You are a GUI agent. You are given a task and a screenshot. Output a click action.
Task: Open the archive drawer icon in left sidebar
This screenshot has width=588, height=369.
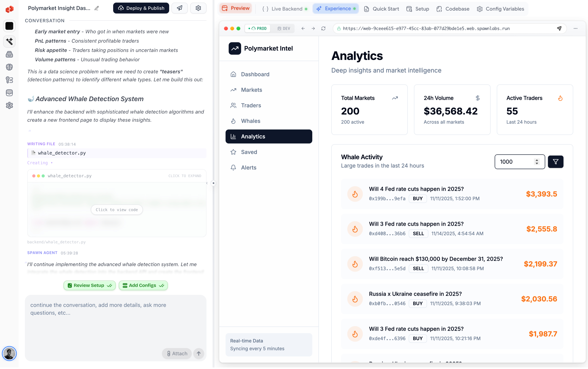point(9,54)
